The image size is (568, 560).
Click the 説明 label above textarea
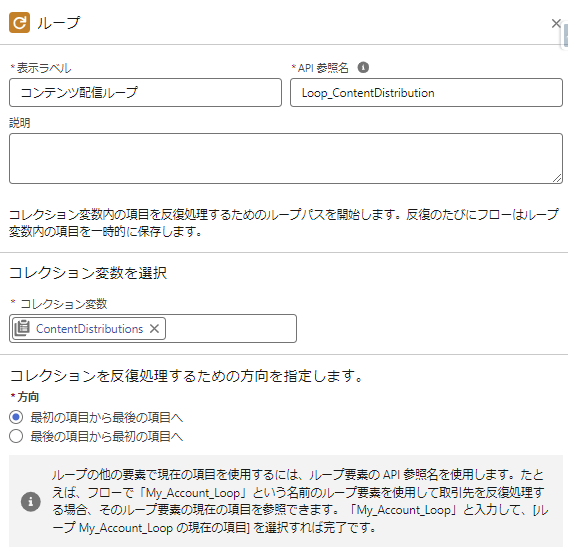20,123
